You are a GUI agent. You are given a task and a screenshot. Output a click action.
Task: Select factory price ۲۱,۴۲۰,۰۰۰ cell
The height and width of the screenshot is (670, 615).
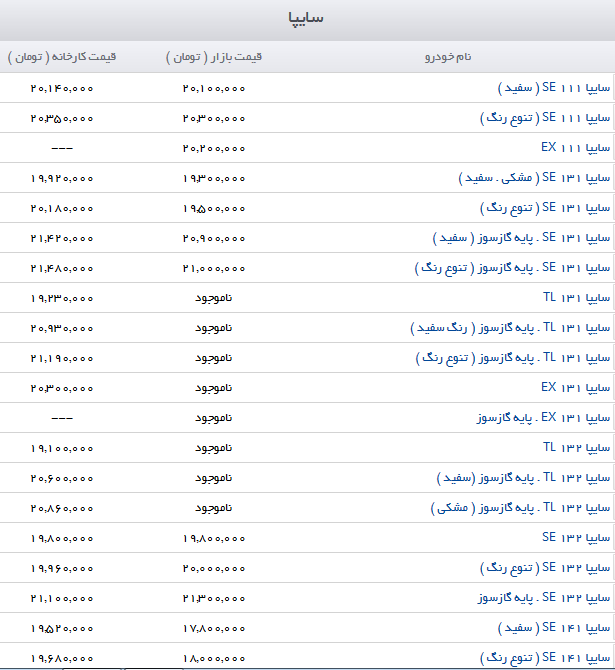(x=62, y=238)
